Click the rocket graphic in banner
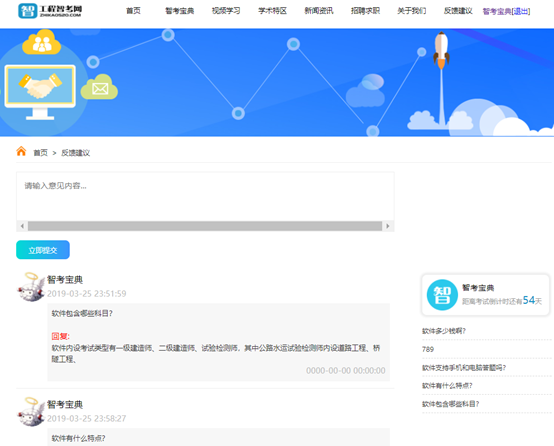The height and width of the screenshot is (446, 554). [441, 50]
